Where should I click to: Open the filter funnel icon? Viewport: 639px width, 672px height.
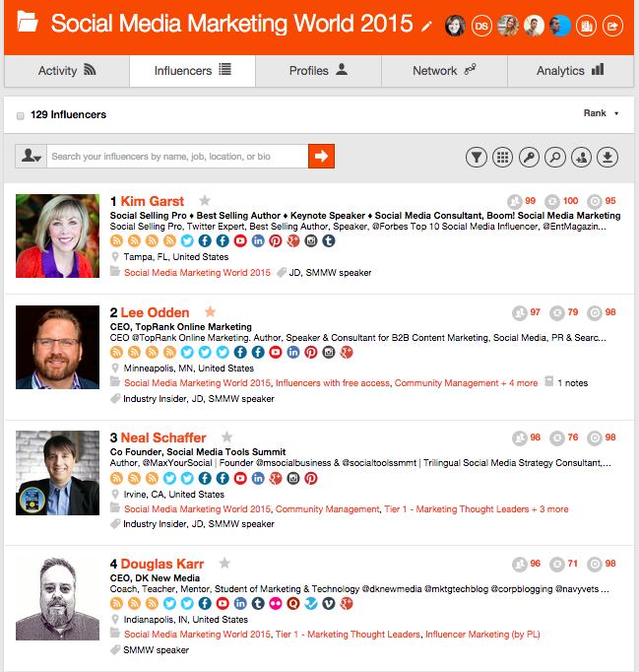(x=477, y=158)
